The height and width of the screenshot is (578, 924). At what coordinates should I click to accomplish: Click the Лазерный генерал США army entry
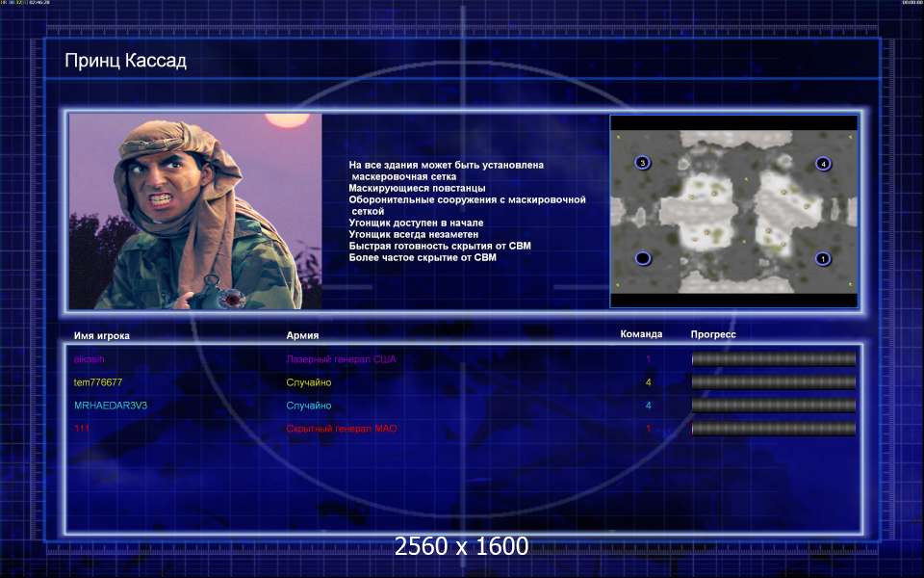341,359
